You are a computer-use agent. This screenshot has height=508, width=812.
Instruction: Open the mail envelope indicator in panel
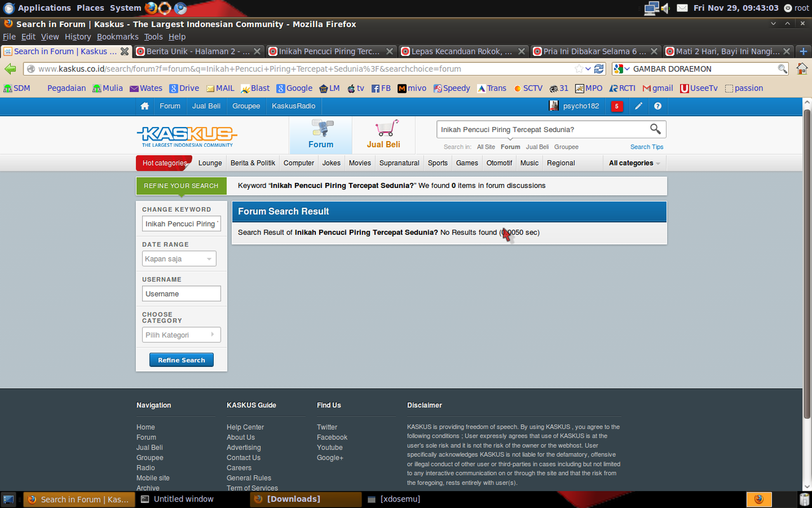682,8
